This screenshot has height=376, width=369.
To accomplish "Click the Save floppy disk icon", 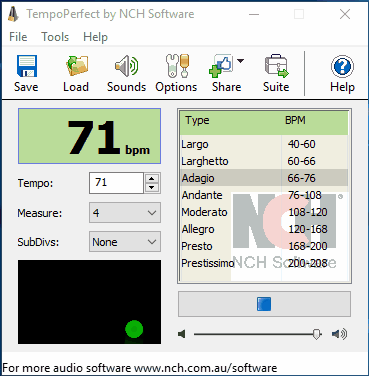I will click(x=27, y=66).
